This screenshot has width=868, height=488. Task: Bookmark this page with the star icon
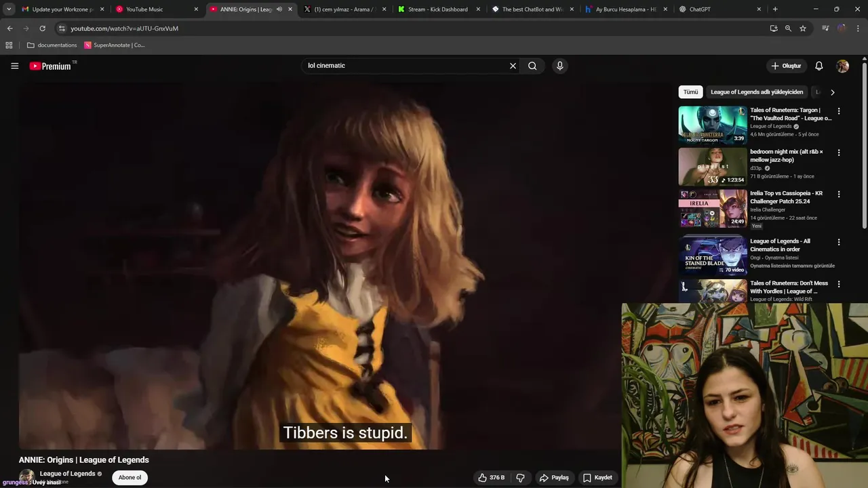point(803,28)
